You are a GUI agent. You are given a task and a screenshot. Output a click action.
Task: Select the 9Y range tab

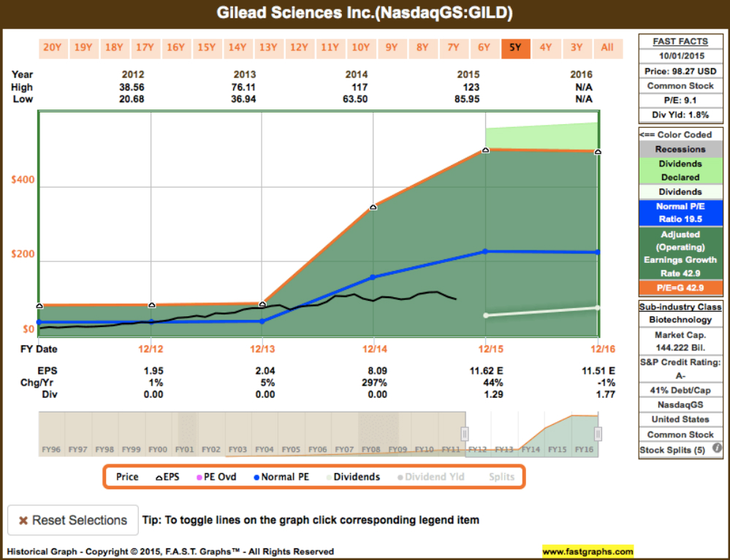392,48
